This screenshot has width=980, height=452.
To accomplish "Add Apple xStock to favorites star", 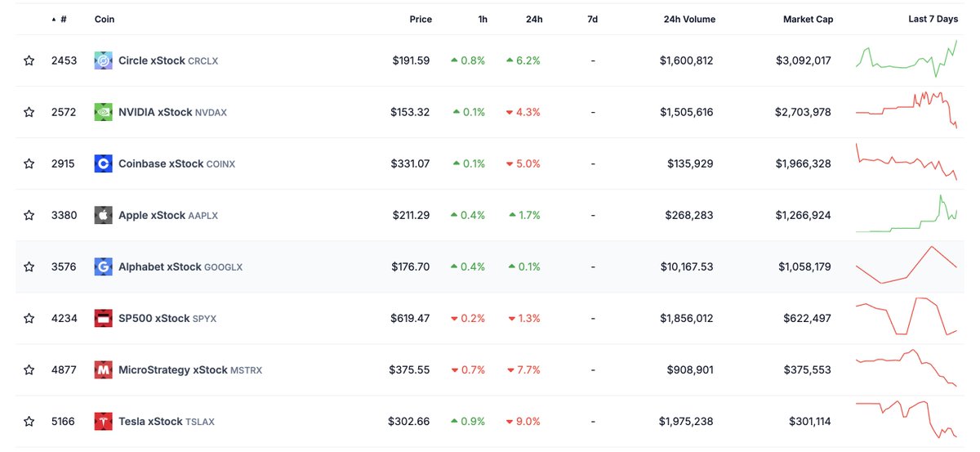I will pyautogui.click(x=29, y=215).
